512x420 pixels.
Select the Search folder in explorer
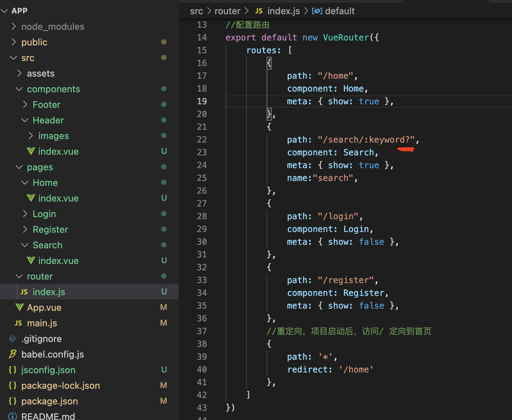coord(89,245)
